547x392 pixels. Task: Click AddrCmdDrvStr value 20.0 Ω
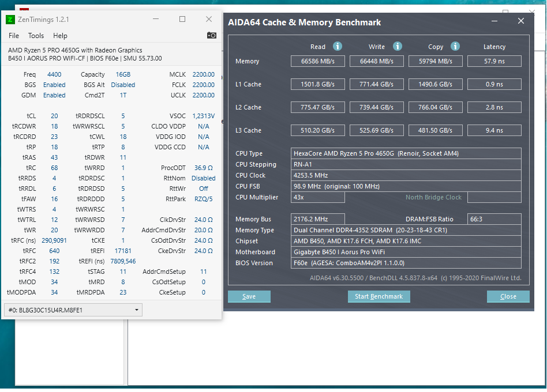[203, 230]
